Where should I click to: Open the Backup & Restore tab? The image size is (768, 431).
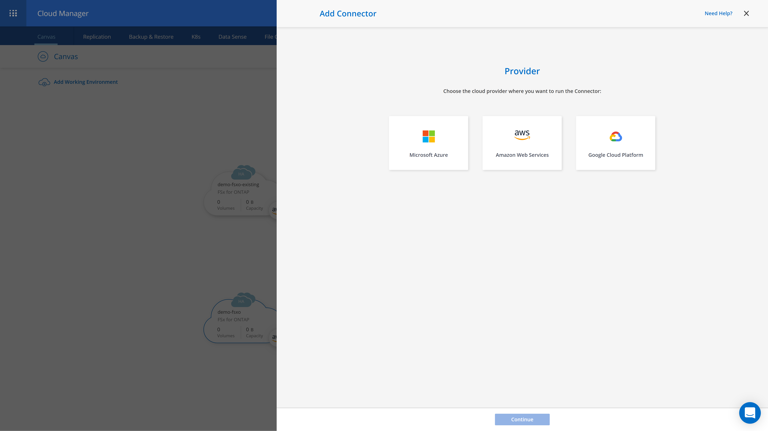(151, 37)
